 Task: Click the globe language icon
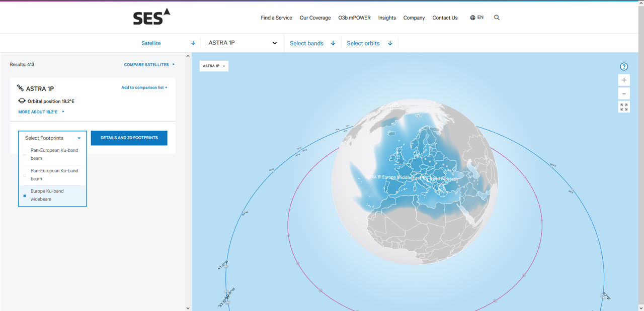click(472, 18)
